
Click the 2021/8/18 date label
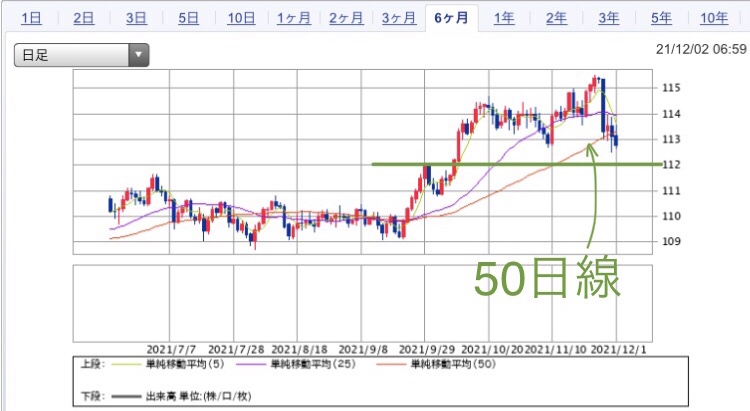(299, 350)
